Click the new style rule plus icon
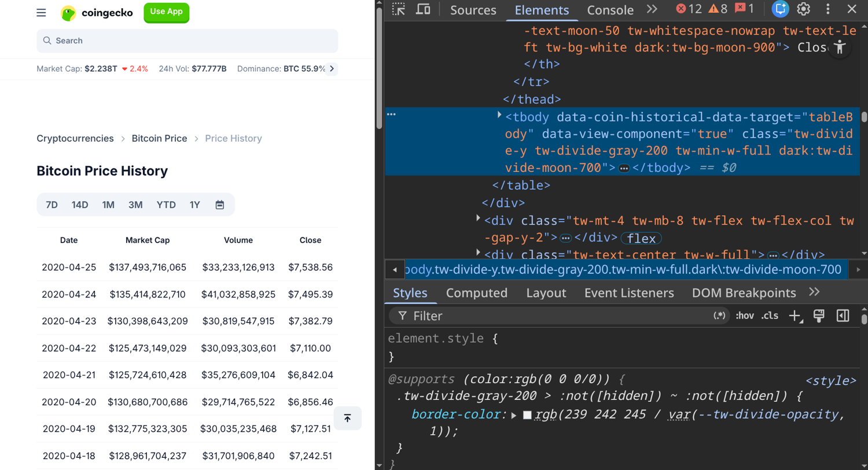 pyautogui.click(x=796, y=316)
